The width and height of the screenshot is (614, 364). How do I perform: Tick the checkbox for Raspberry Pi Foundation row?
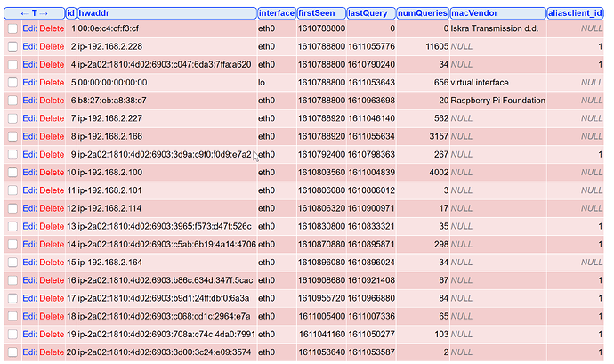click(x=12, y=101)
